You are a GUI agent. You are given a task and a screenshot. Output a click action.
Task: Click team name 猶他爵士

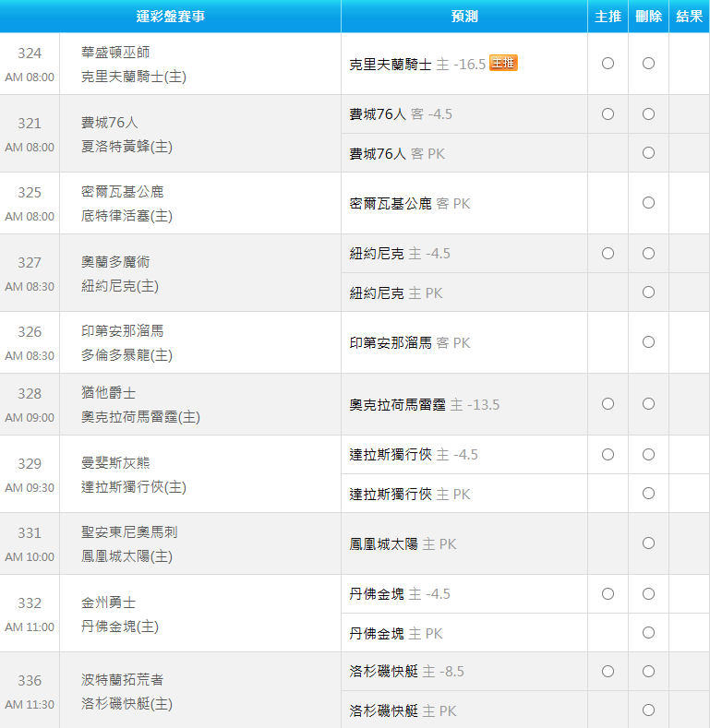coord(108,393)
